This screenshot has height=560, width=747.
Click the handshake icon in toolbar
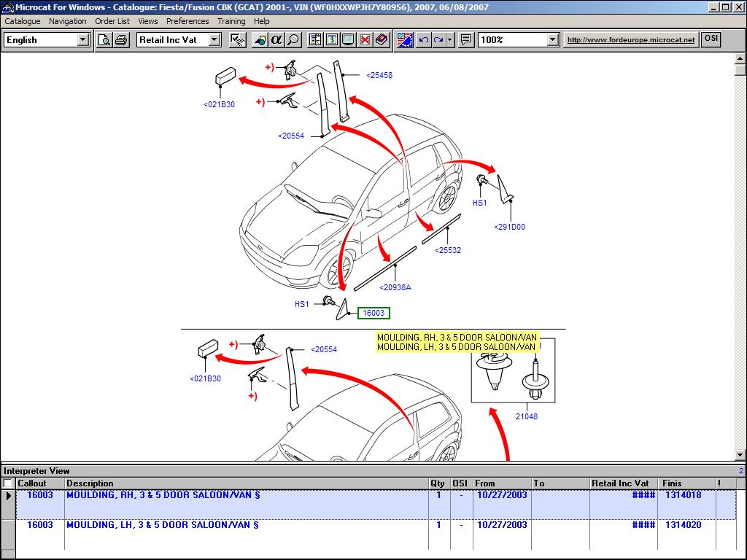(237, 40)
